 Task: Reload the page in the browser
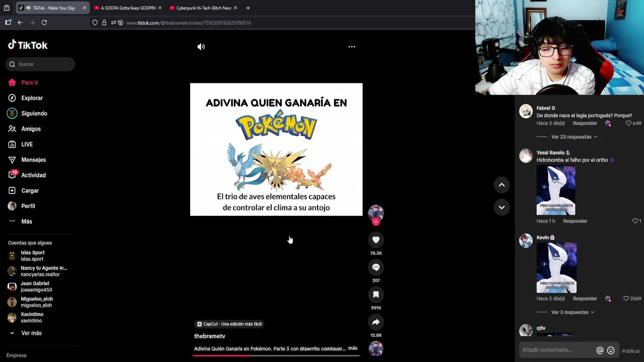[44, 23]
